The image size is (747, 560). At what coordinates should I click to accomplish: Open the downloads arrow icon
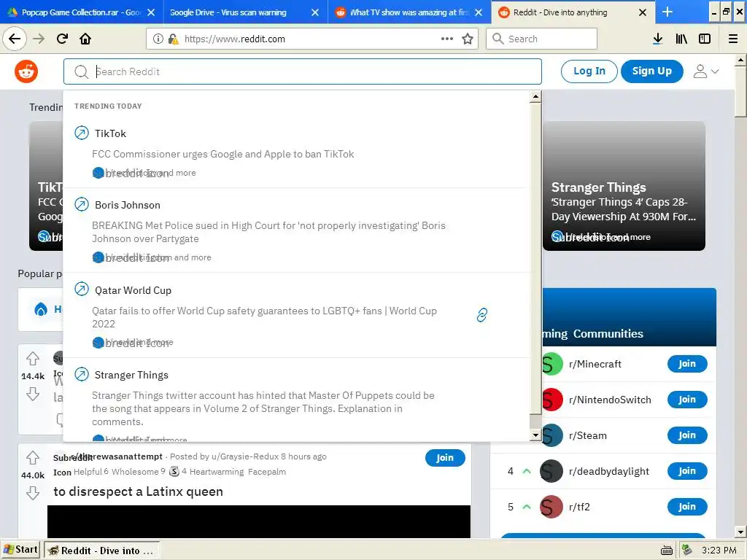tap(657, 39)
